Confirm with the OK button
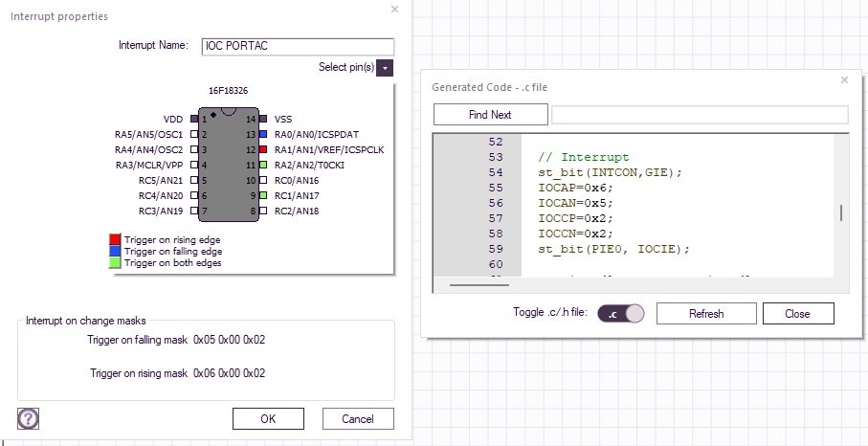The width and height of the screenshot is (868, 446). [x=268, y=418]
